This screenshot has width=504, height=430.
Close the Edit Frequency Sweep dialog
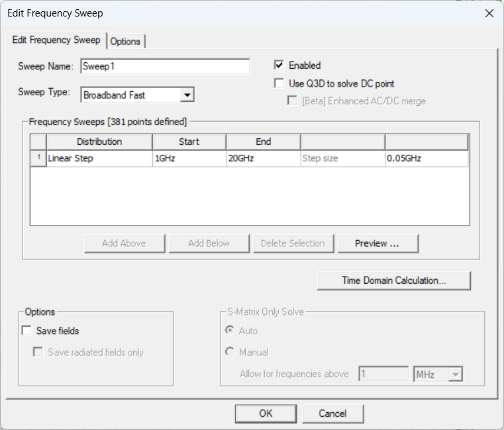click(489, 13)
